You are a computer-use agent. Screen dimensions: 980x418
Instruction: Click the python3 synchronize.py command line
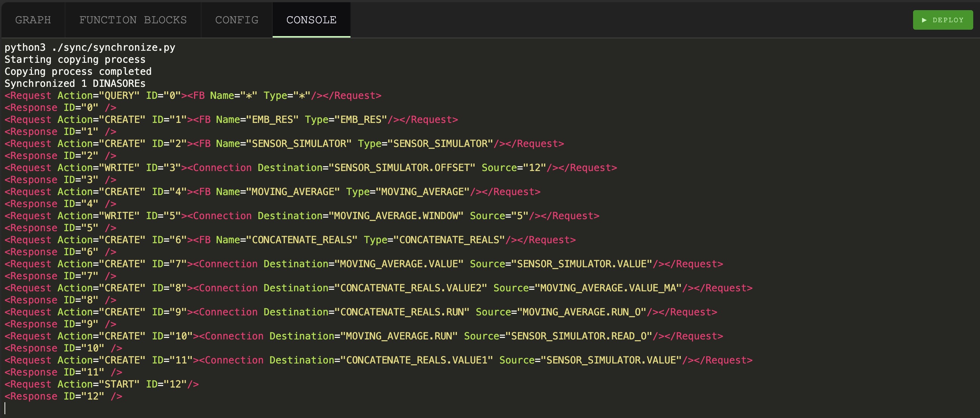tap(90, 47)
